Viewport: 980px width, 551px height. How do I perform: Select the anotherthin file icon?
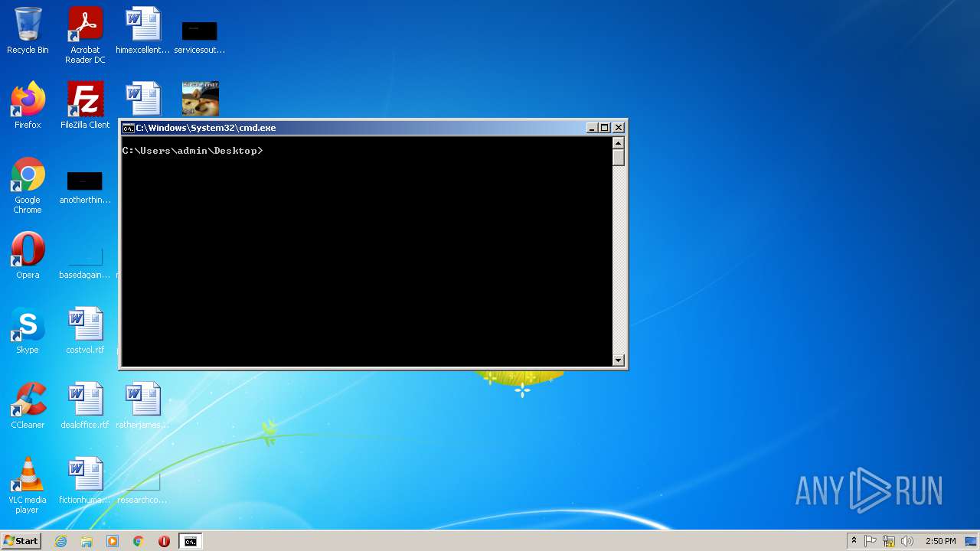85,187
